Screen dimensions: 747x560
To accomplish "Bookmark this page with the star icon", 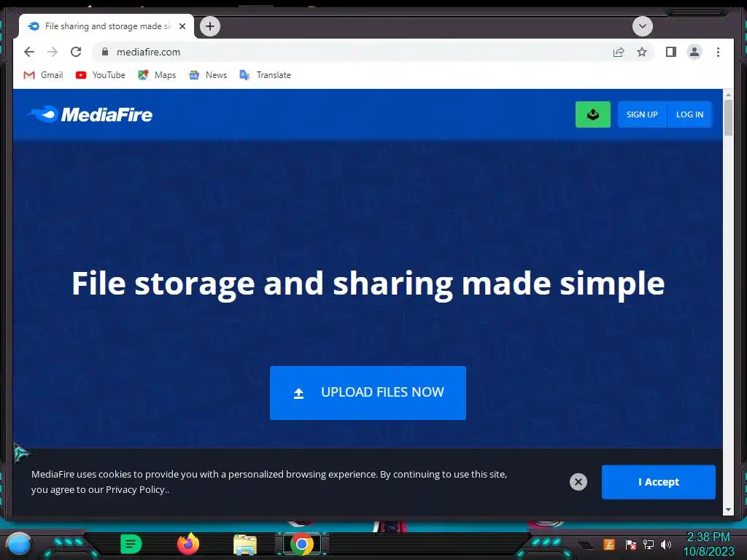I will coord(642,52).
